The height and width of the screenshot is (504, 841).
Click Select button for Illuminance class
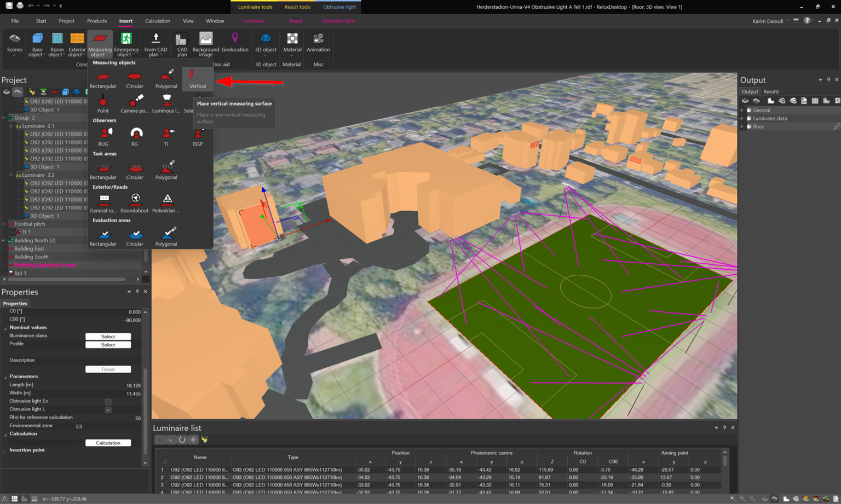pos(108,337)
